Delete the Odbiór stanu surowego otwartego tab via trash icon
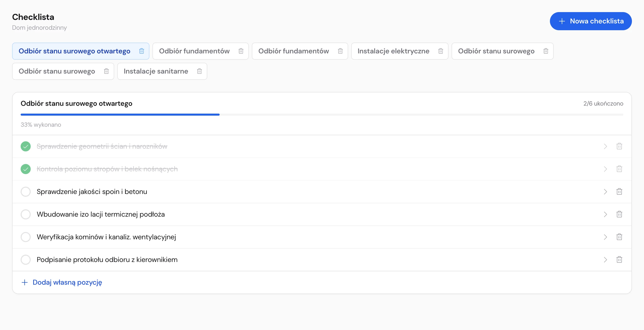This screenshot has width=644, height=330. 142,51
